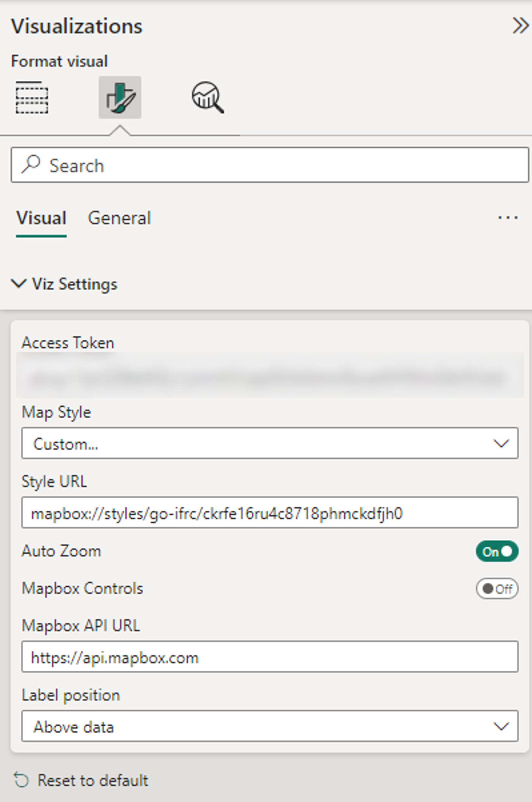532x802 pixels.
Task: Open the More options ellipsis menu
Action: (x=508, y=218)
